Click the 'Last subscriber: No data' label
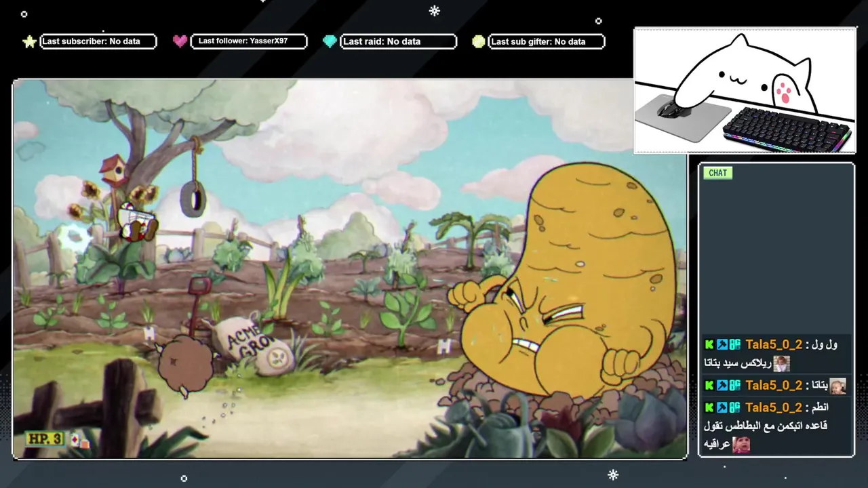This screenshot has width=868, height=488. [x=91, y=41]
